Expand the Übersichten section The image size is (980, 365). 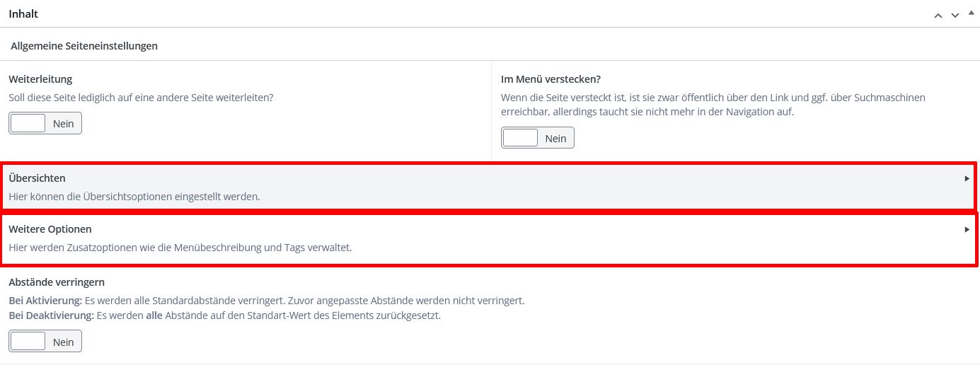pos(490,187)
